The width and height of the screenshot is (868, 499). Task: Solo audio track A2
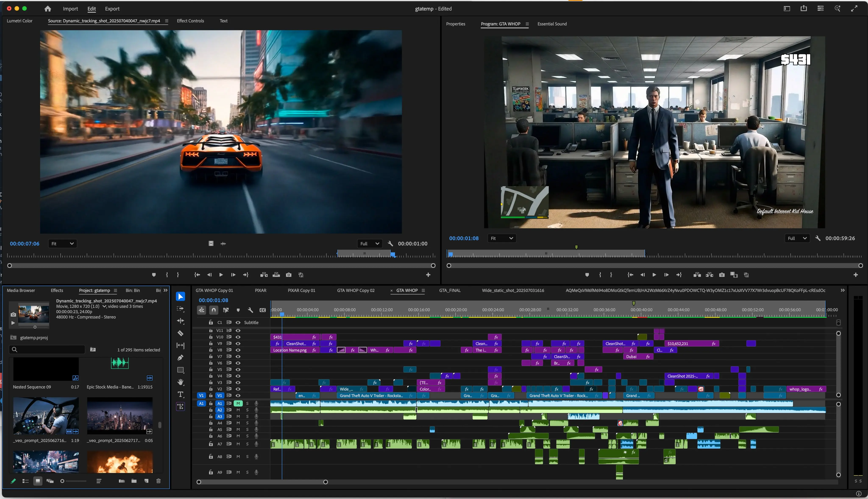(247, 410)
